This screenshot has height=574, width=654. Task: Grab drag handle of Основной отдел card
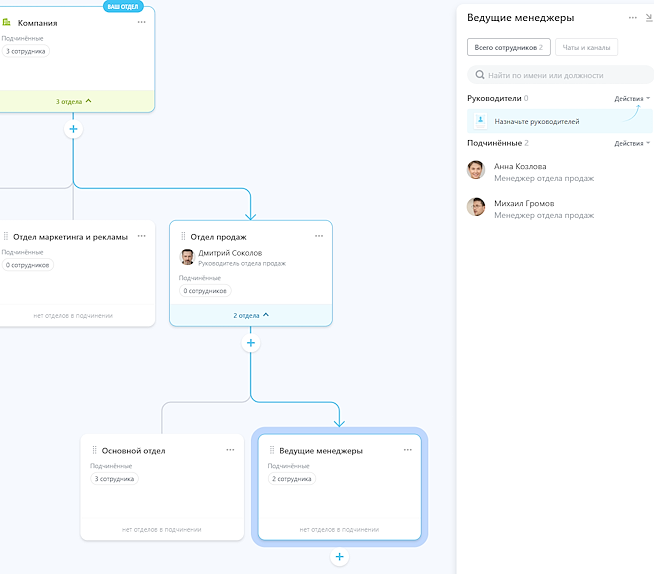point(94,451)
